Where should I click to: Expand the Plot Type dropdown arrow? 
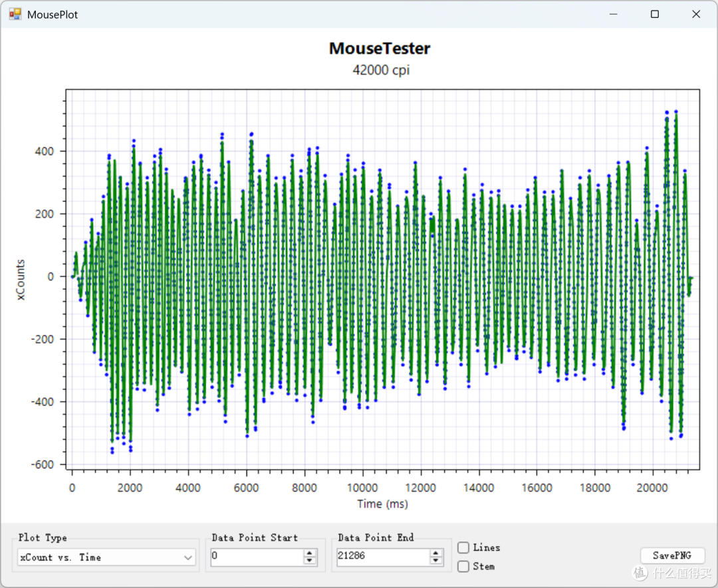[x=187, y=557]
